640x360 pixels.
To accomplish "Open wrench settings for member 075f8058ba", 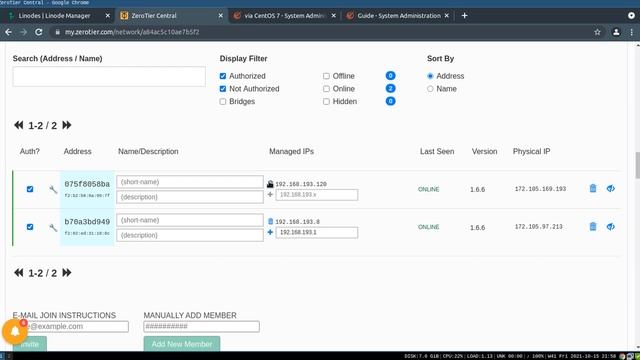I will click(53, 189).
